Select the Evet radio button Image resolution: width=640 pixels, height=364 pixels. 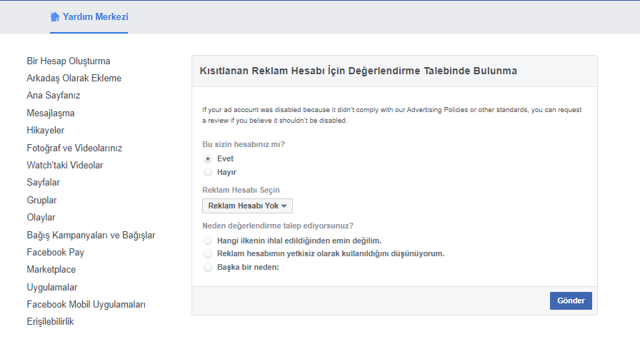point(208,158)
